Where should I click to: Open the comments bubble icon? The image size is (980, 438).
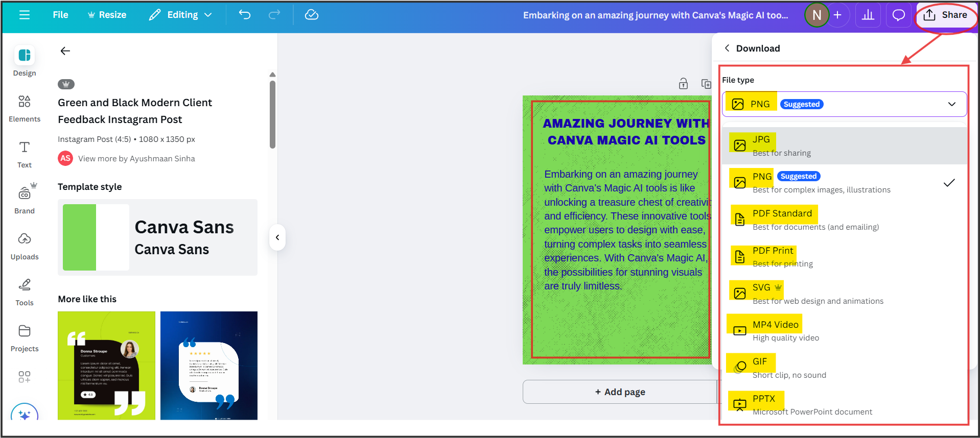tap(898, 15)
